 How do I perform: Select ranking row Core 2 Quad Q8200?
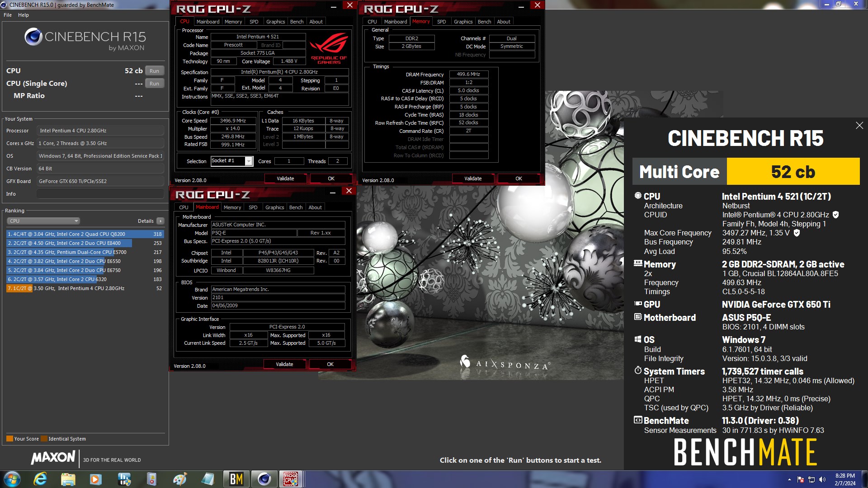point(85,234)
